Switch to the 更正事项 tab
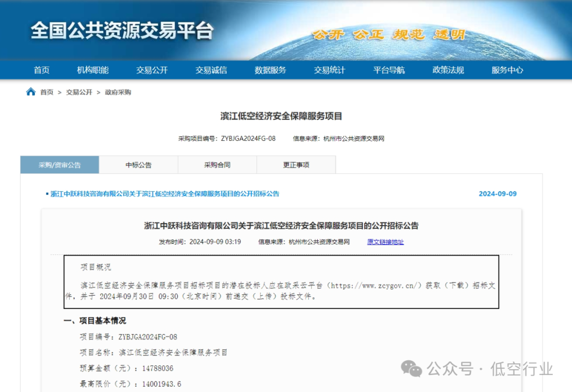Screen dimensions: 572x392 click(296, 165)
